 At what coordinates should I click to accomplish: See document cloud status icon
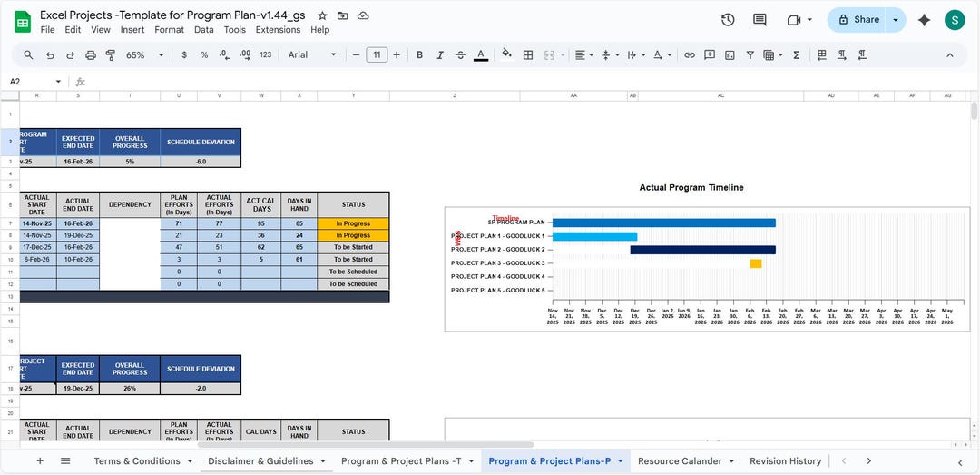tap(362, 15)
